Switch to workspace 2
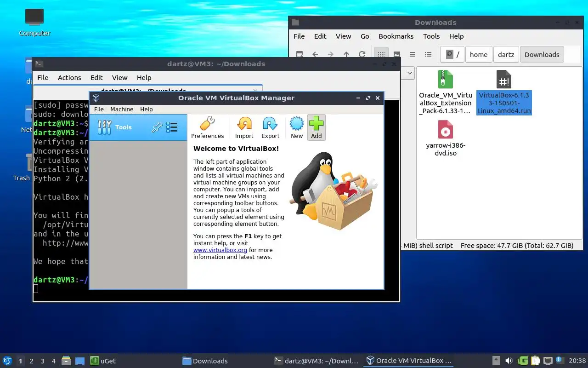Screen dimensions: 588x368 click(x=31, y=361)
